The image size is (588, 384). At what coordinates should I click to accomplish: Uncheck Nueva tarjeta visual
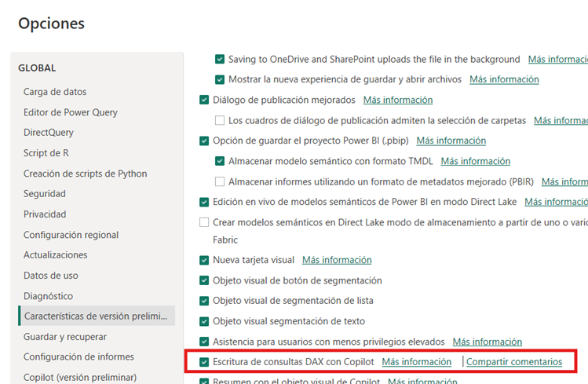204,260
